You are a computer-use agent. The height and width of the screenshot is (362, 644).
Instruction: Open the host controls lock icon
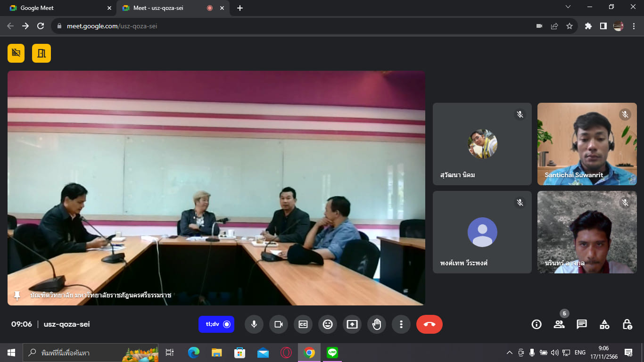[627, 324]
